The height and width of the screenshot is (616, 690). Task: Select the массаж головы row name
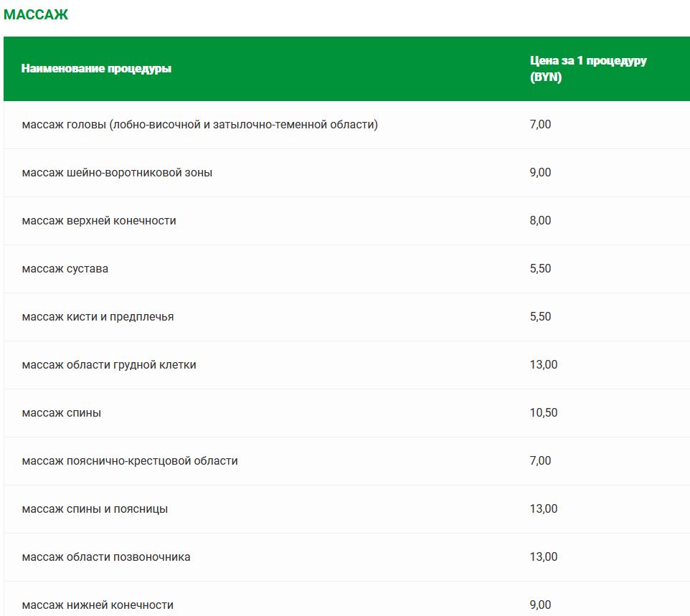[199, 125]
